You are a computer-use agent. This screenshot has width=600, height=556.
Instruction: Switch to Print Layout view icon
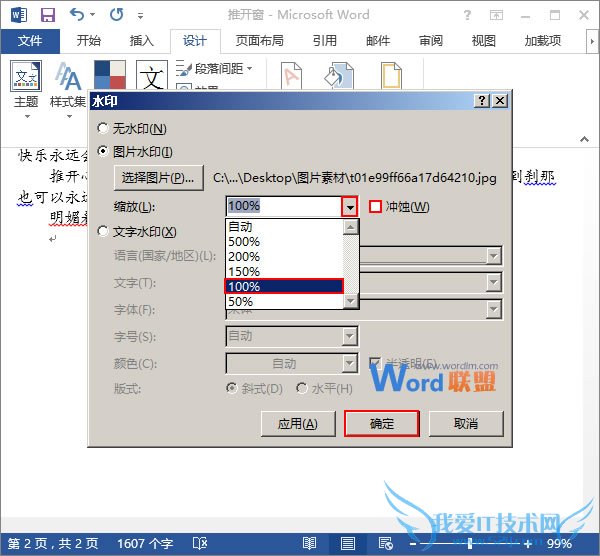coord(347,543)
